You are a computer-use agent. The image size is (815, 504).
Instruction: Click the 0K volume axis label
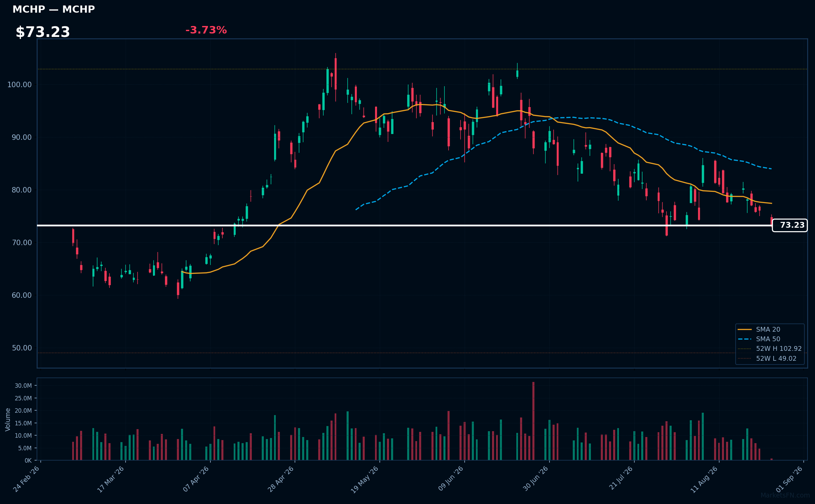tap(28, 461)
